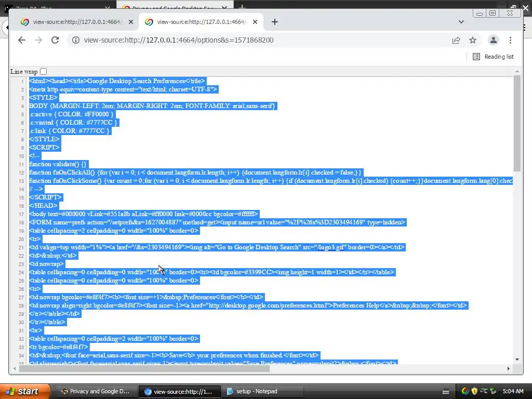Viewport: 532px width, 399px height.
Task: Click the forward navigation arrow
Action: tap(38, 40)
